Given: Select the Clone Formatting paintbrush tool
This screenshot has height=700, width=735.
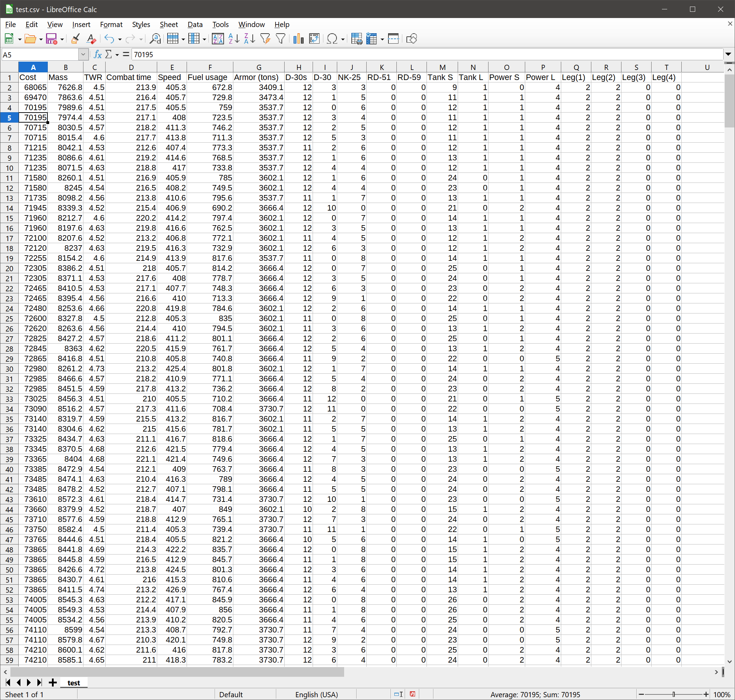Looking at the screenshot, I should 75,39.
